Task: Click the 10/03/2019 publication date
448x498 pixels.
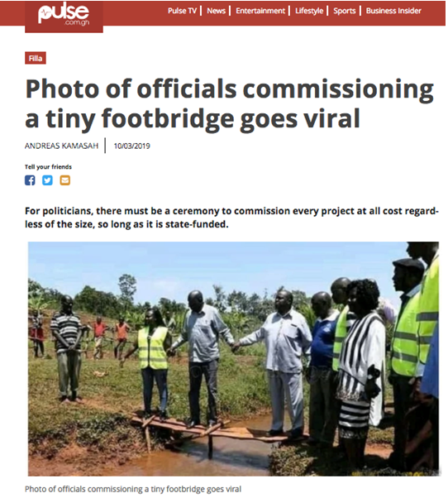Action: coord(131,146)
